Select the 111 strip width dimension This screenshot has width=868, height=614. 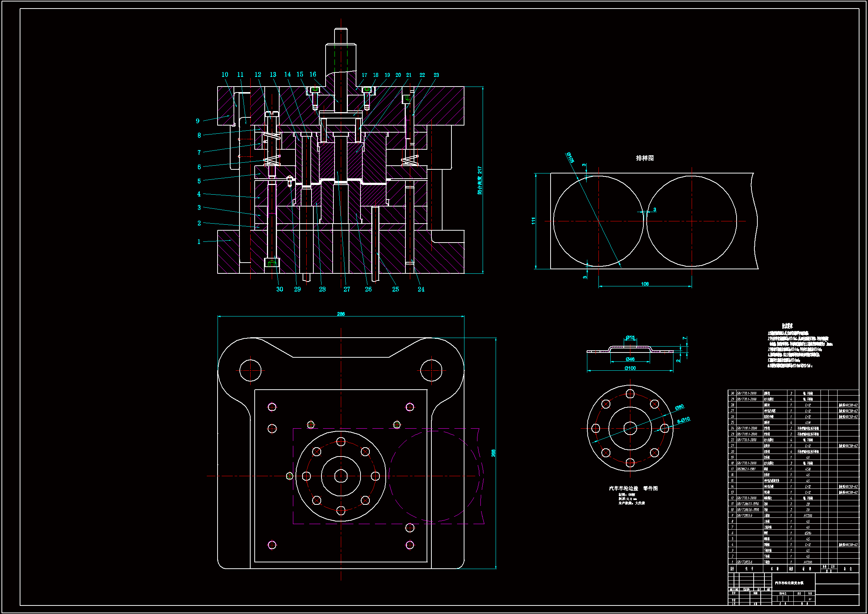533,221
